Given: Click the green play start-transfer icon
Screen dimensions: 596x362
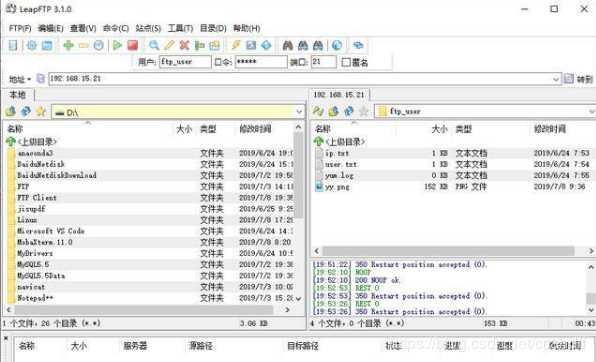Looking at the screenshot, I should coord(117,45).
